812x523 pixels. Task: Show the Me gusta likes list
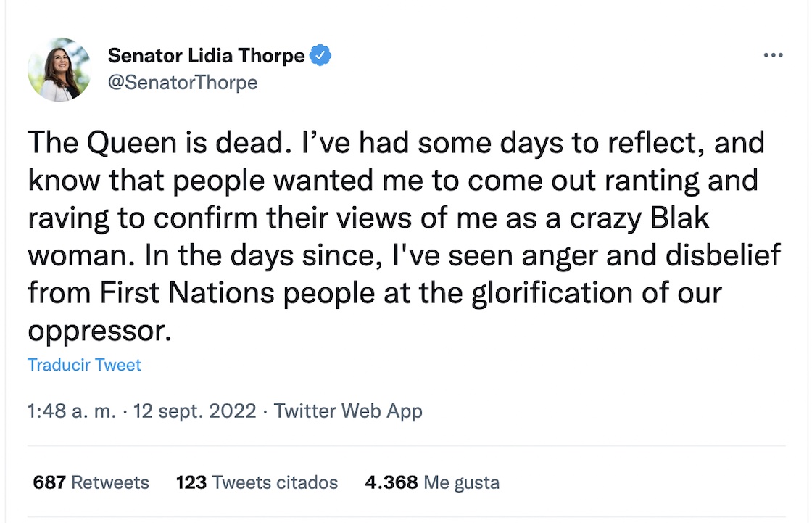pos(461,482)
